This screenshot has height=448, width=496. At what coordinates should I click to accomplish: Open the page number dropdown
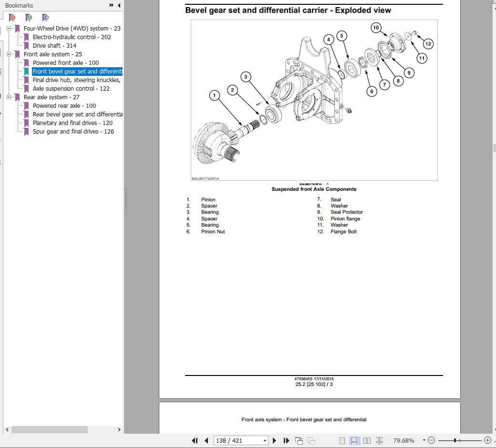(265, 440)
